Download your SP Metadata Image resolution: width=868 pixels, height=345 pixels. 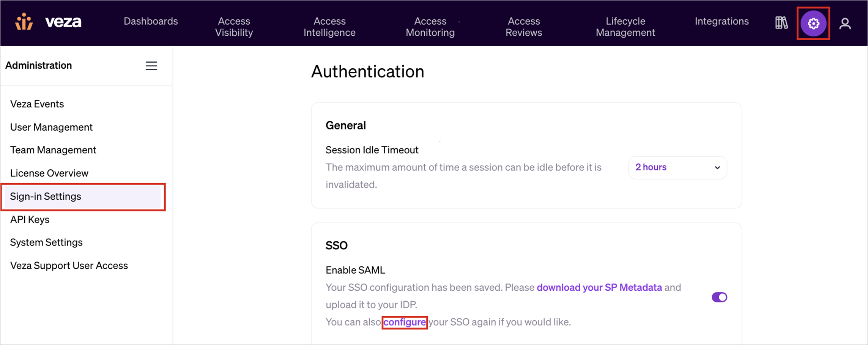point(598,287)
